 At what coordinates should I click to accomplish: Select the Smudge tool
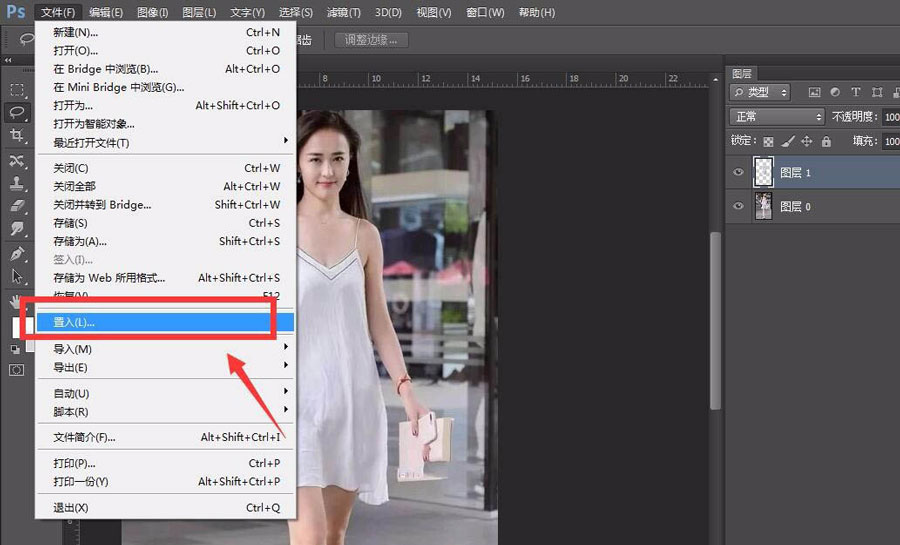coord(17,228)
